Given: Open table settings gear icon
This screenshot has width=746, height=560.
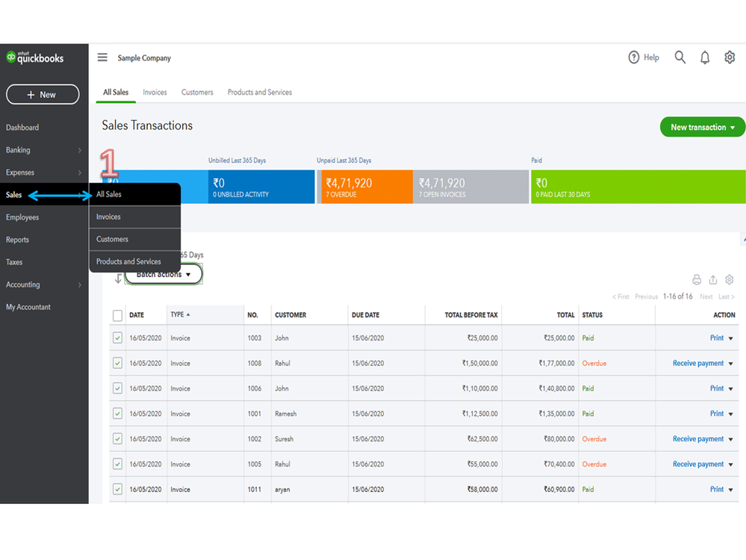Looking at the screenshot, I should tap(730, 280).
